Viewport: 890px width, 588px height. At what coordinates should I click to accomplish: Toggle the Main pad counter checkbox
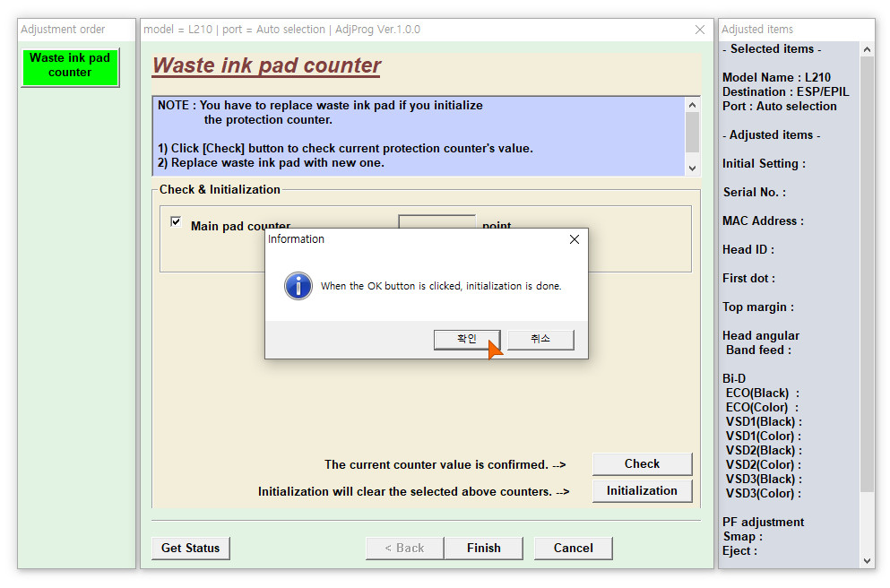(x=176, y=222)
